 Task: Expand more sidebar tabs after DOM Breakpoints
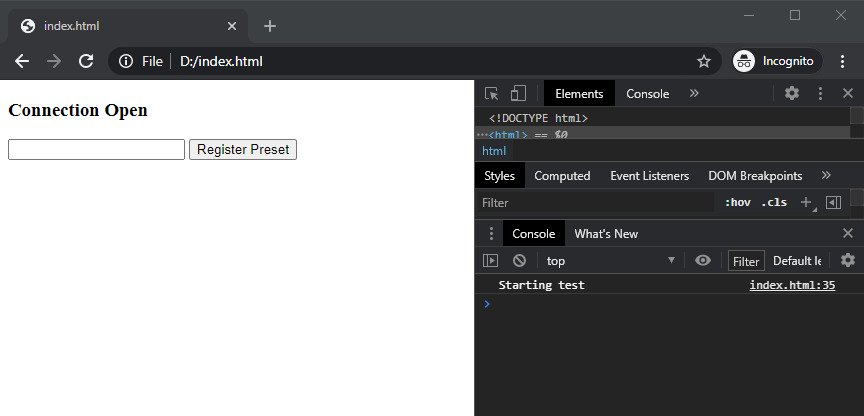pos(826,175)
